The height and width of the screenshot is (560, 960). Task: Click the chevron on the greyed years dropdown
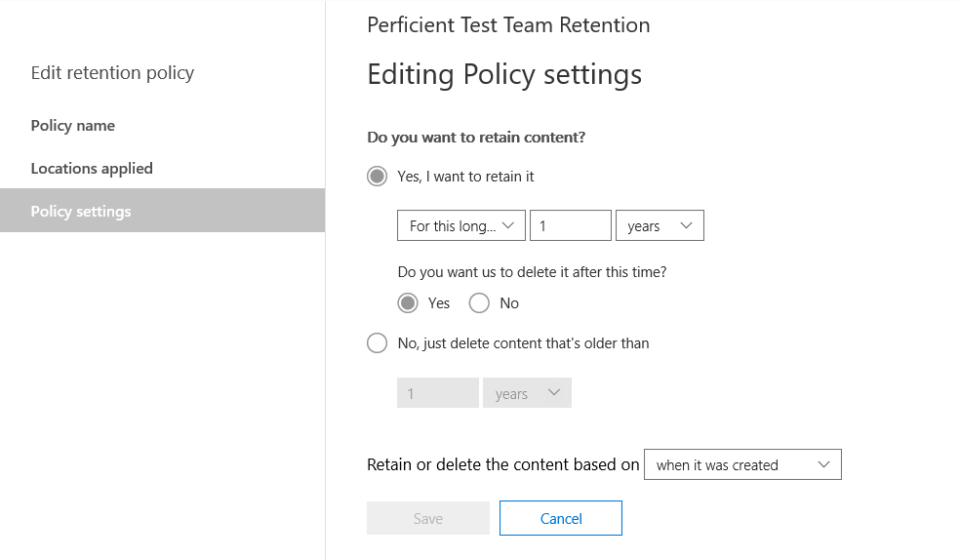click(554, 392)
